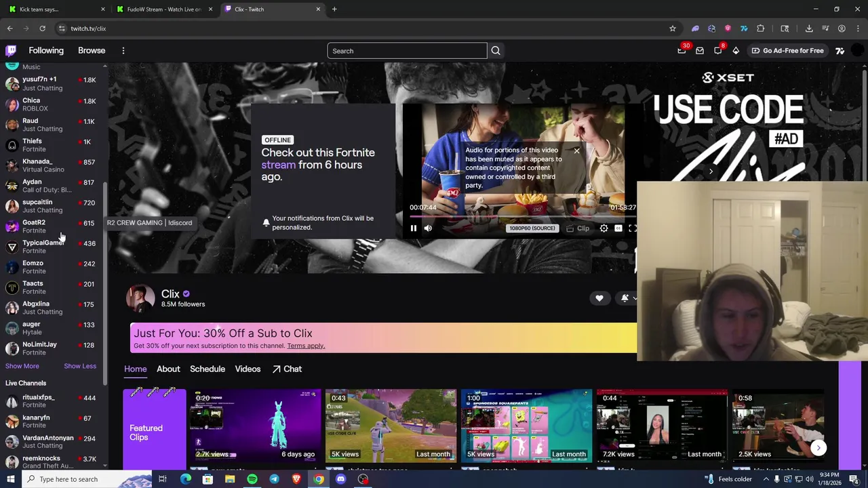Play the 1:00 SpongeBob clip thumbnail
This screenshot has width=868, height=488.
(526, 426)
